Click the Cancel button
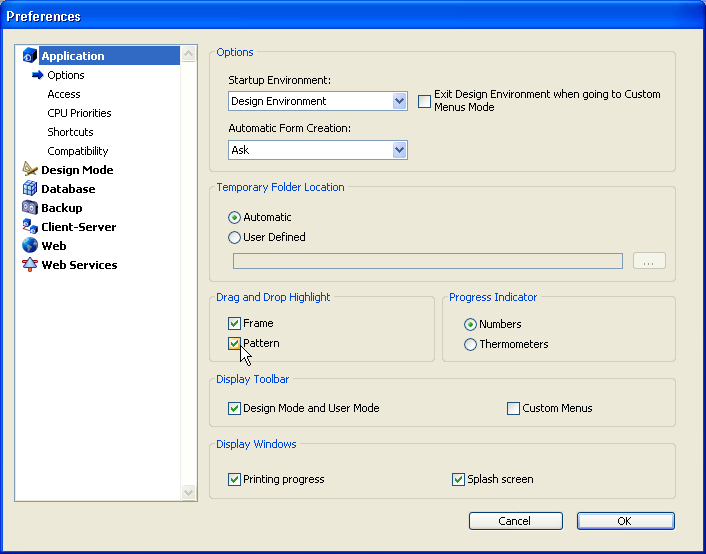This screenshot has width=706, height=554. pyautogui.click(x=515, y=521)
